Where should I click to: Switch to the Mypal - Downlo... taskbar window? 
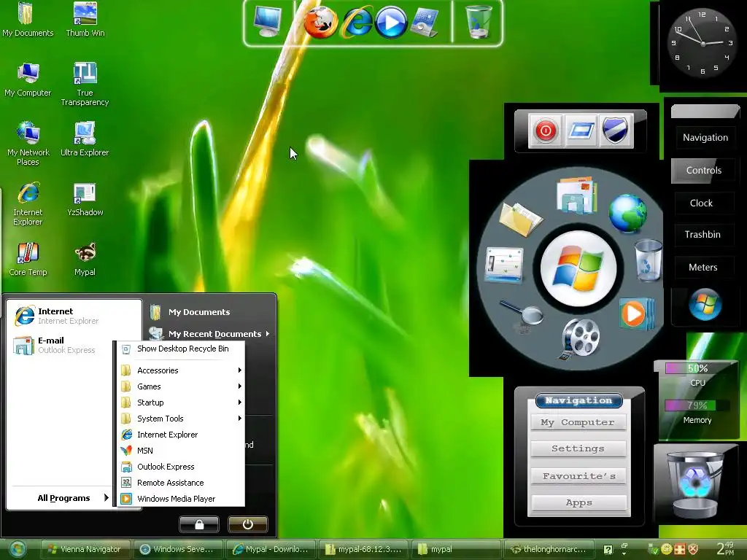pyautogui.click(x=271, y=549)
